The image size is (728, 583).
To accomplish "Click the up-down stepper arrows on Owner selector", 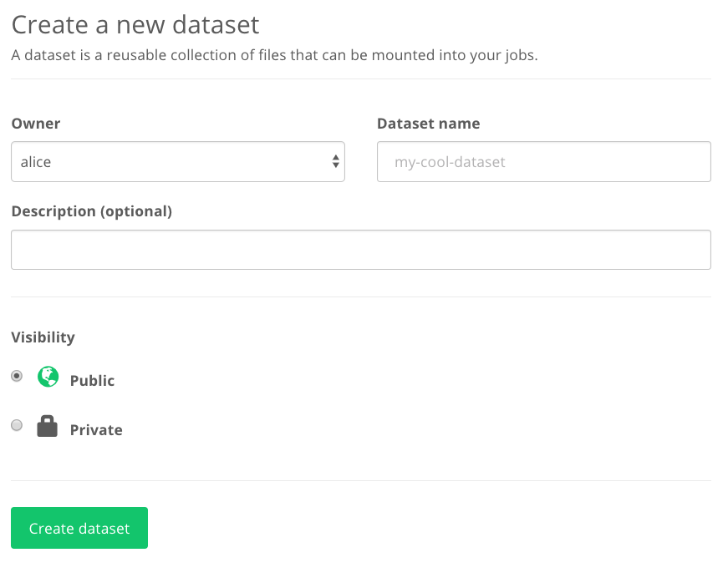I will 334,161.
